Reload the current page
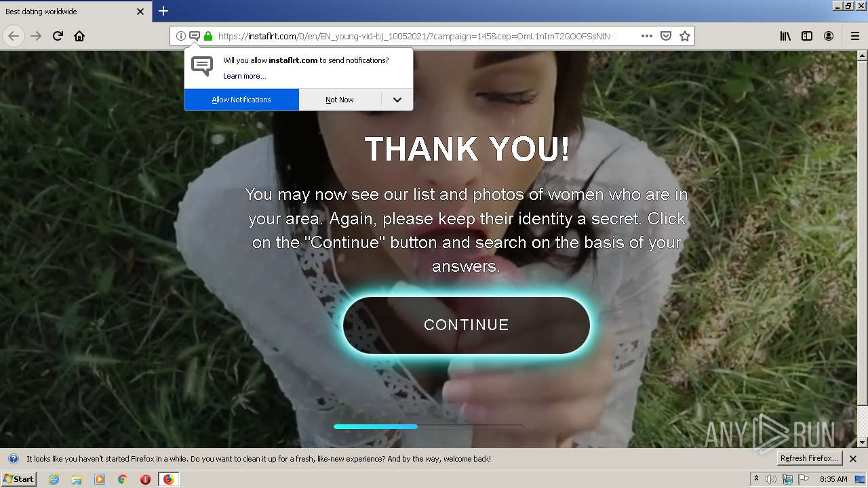 (58, 36)
